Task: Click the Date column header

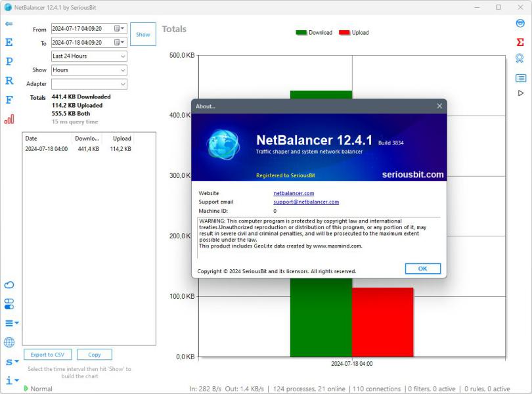Action: (47, 139)
